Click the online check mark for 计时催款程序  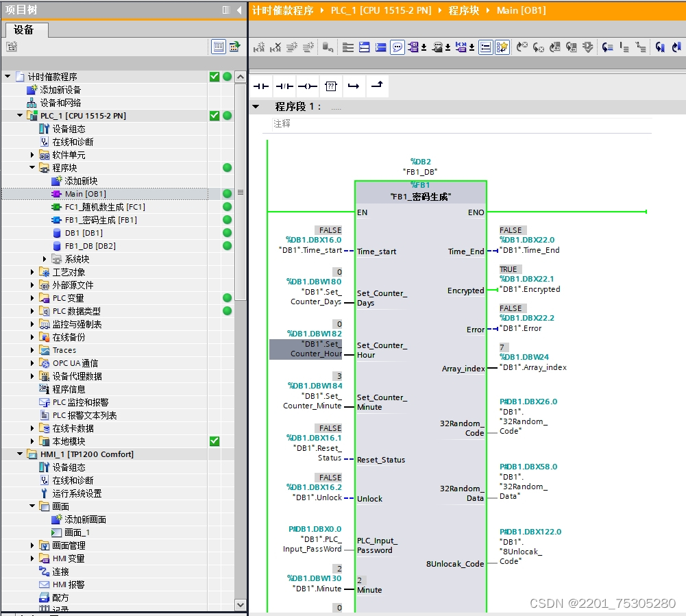click(x=215, y=77)
